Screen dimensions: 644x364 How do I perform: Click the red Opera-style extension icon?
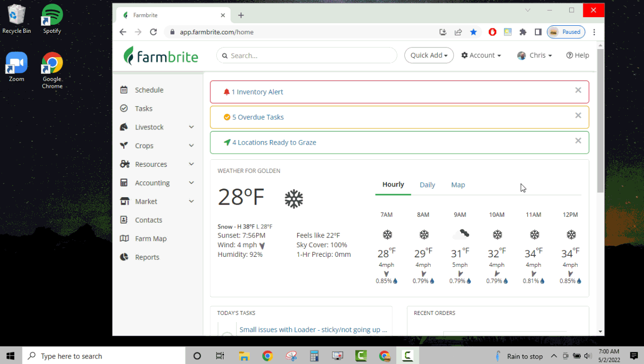click(492, 32)
